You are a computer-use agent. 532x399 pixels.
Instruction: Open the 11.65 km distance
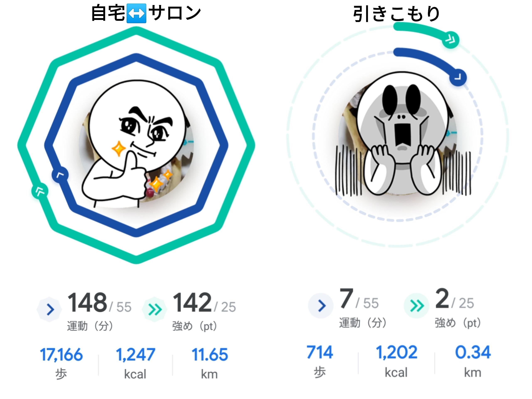point(210,355)
